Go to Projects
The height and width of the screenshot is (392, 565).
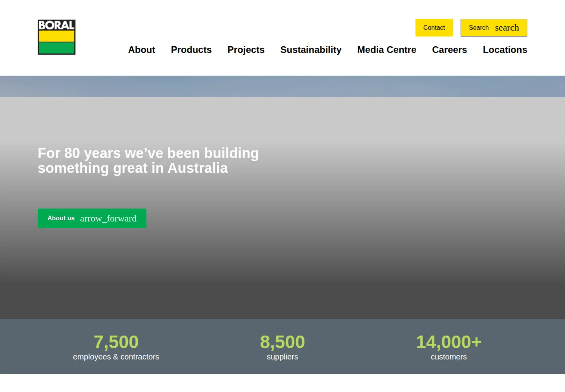pyautogui.click(x=246, y=50)
